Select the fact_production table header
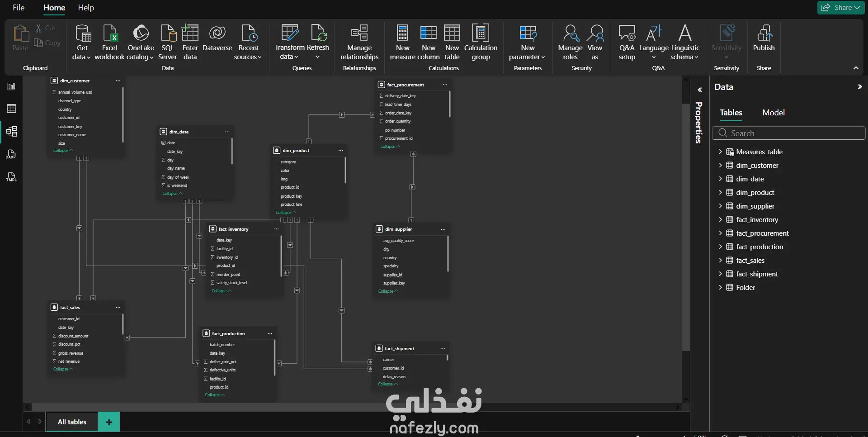The image size is (868, 437). coord(238,333)
